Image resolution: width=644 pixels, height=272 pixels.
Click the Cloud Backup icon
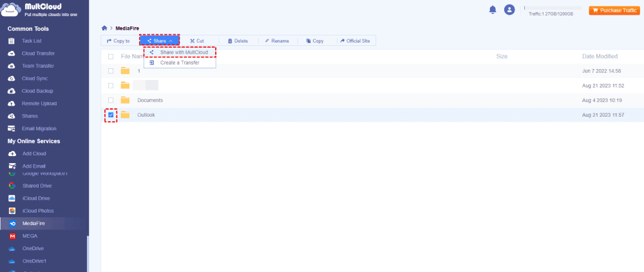click(12, 92)
